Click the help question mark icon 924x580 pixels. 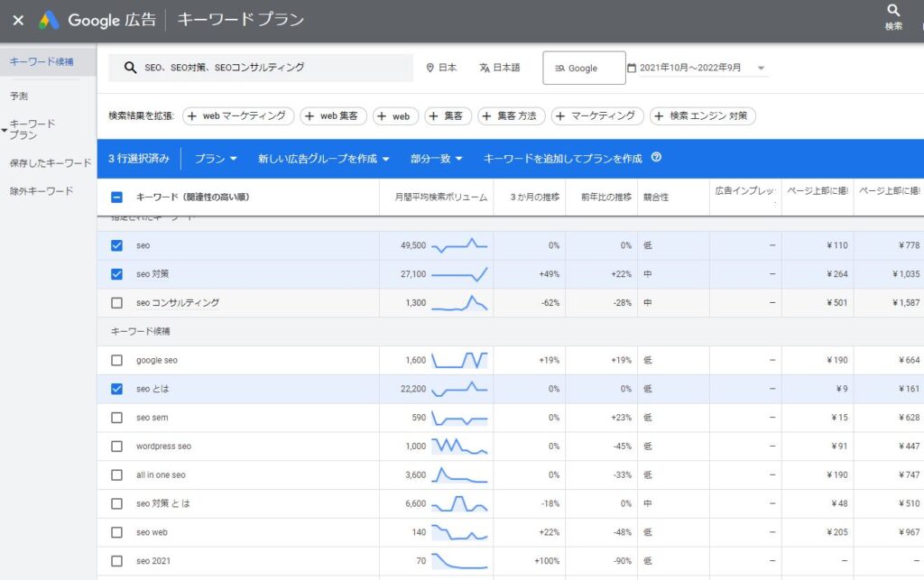656,157
